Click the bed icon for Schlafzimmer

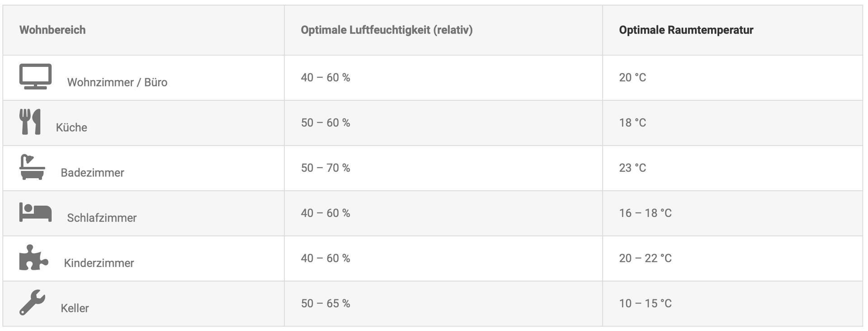point(35,212)
